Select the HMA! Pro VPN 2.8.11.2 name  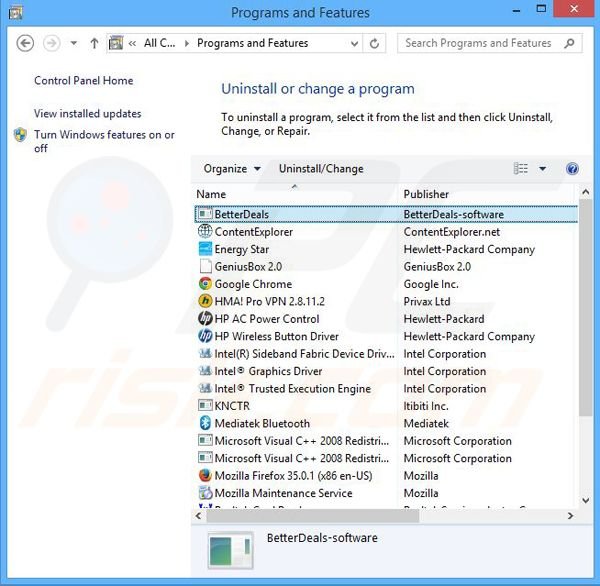tap(269, 302)
